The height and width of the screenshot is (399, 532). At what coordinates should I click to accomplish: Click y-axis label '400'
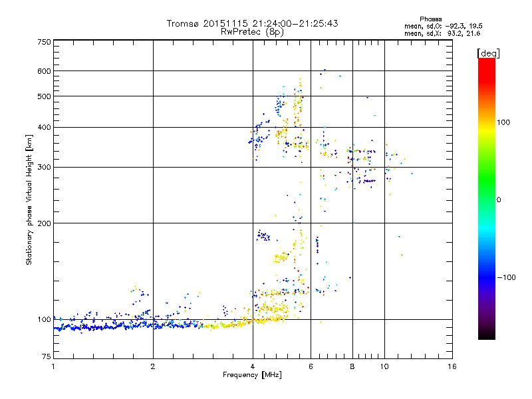[44, 128]
